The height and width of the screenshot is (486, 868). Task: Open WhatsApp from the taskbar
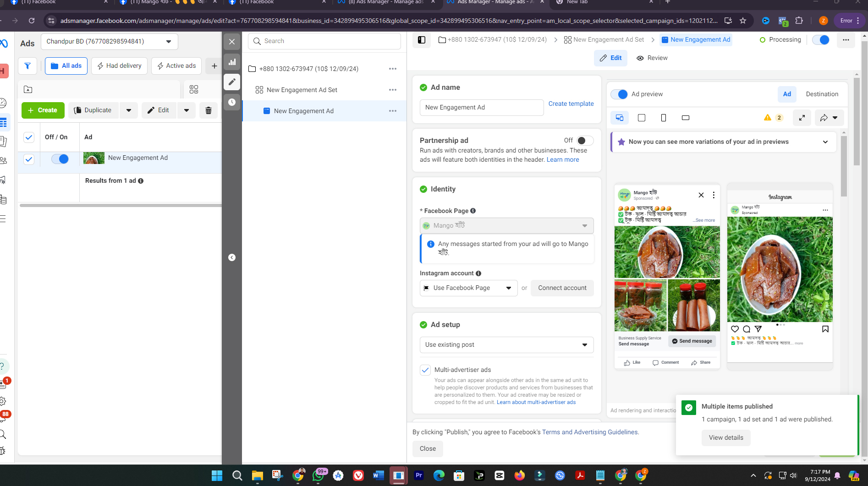click(x=318, y=475)
